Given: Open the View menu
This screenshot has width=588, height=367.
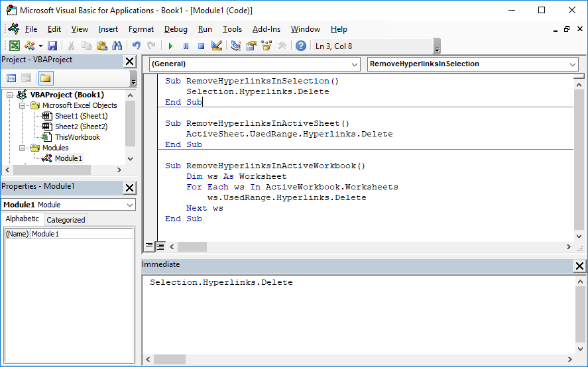Looking at the screenshot, I should [80, 29].
